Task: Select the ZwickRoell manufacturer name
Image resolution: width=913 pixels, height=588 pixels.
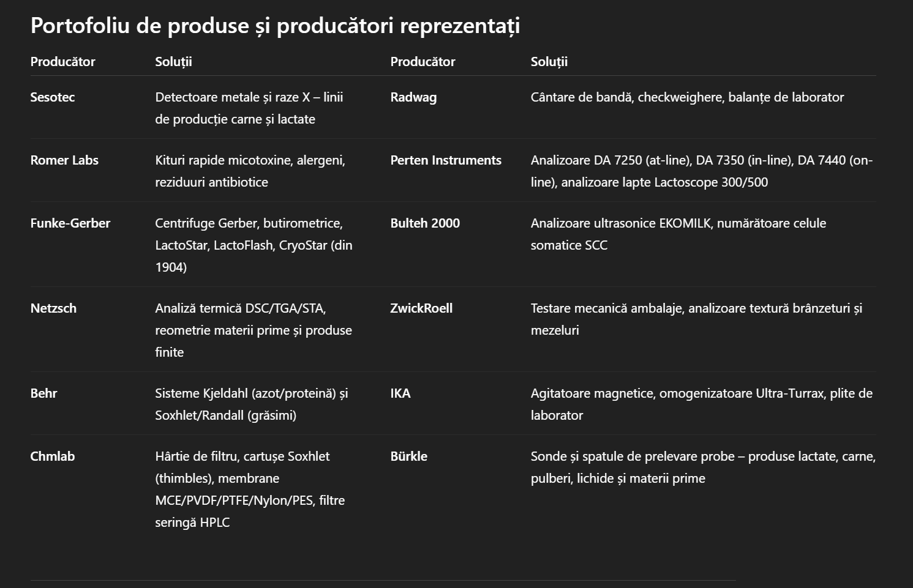Action: coord(421,308)
